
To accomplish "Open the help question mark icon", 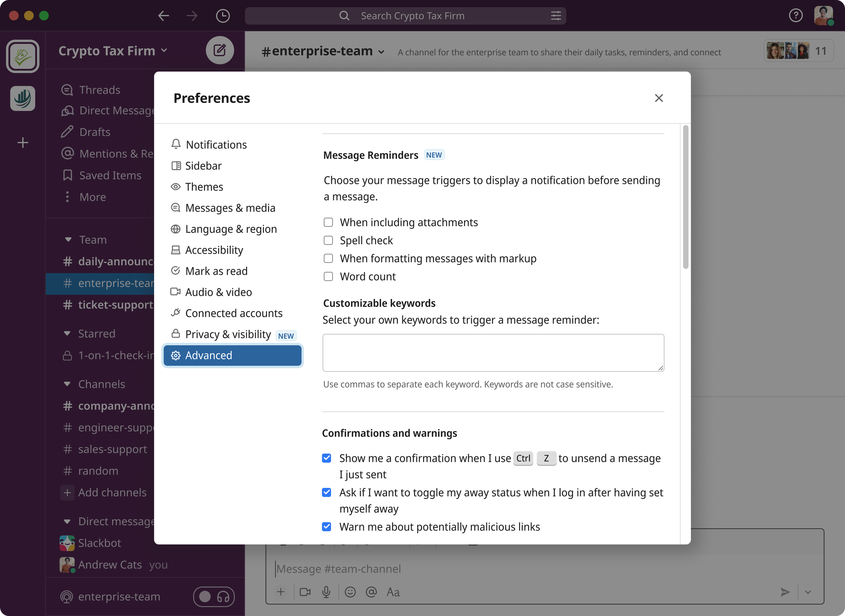I will point(795,16).
